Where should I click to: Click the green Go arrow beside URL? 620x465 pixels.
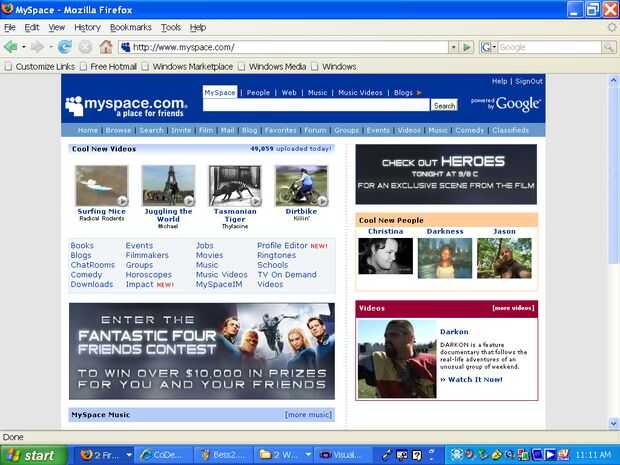(x=467, y=47)
